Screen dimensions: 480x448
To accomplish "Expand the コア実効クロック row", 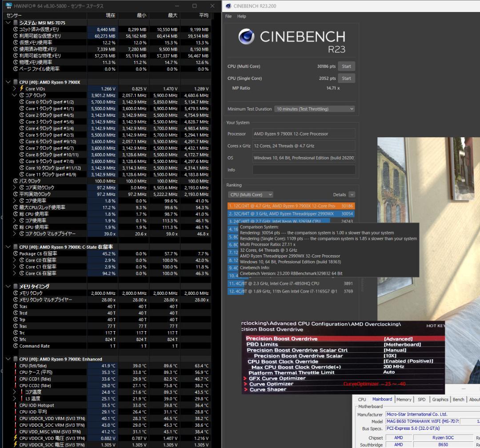I will (x=14, y=187).
